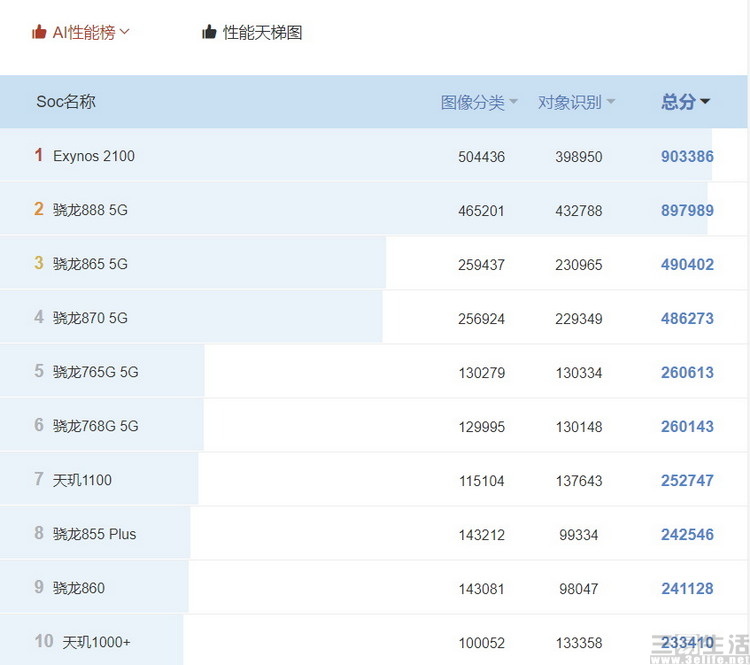This screenshot has width=750, height=665.
Task: Open the AI性能榜 dropdown chevron
Action: [124, 32]
